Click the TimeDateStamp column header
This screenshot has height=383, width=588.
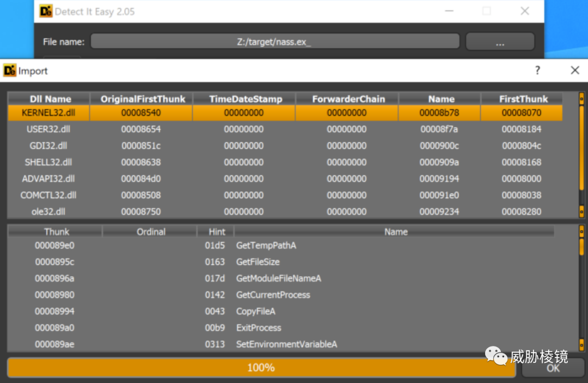click(x=244, y=99)
